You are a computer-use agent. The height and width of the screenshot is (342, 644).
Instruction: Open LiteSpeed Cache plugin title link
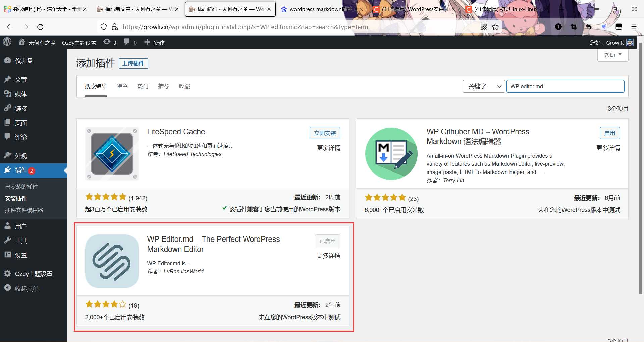tap(176, 132)
